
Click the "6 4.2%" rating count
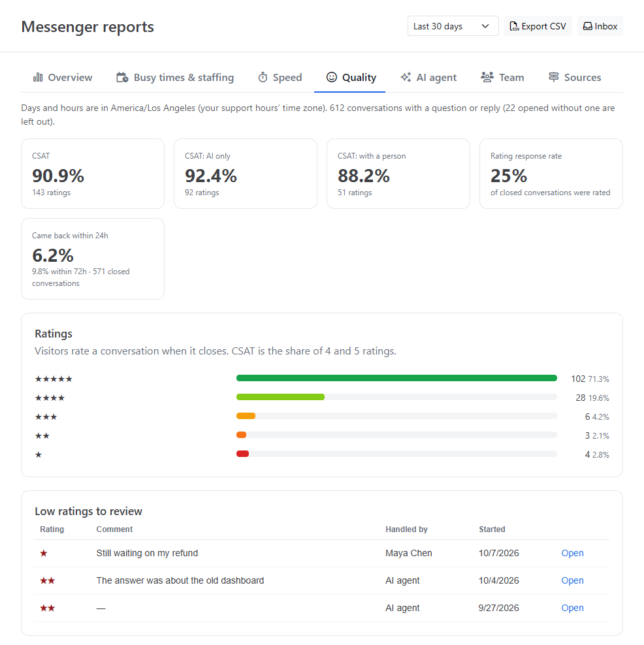pos(597,417)
